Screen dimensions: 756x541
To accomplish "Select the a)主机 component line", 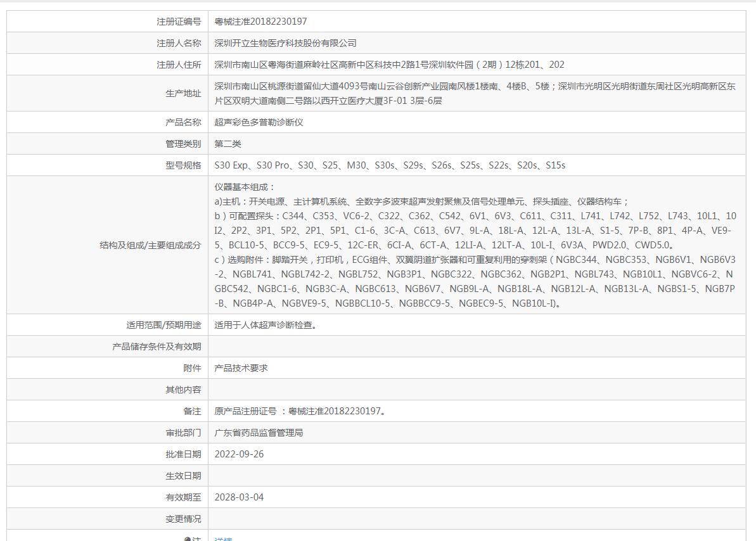I will pyautogui.click(x=421, y=201).
